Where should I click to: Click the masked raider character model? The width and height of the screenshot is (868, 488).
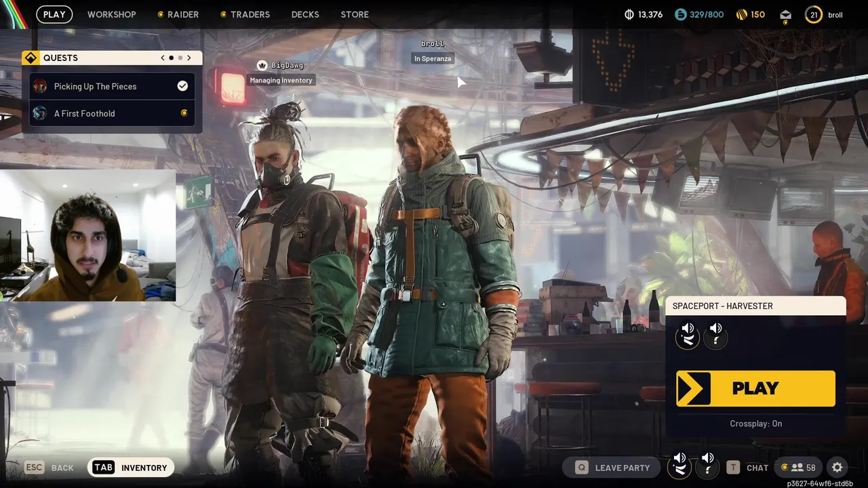[292, 291]
